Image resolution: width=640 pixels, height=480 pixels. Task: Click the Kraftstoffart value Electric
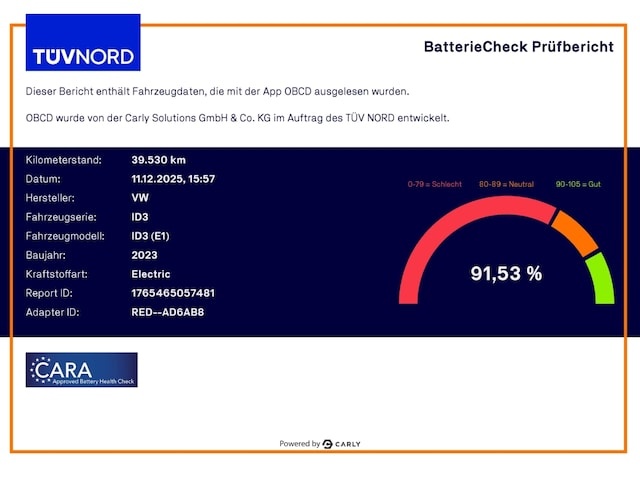pos(151,274)
